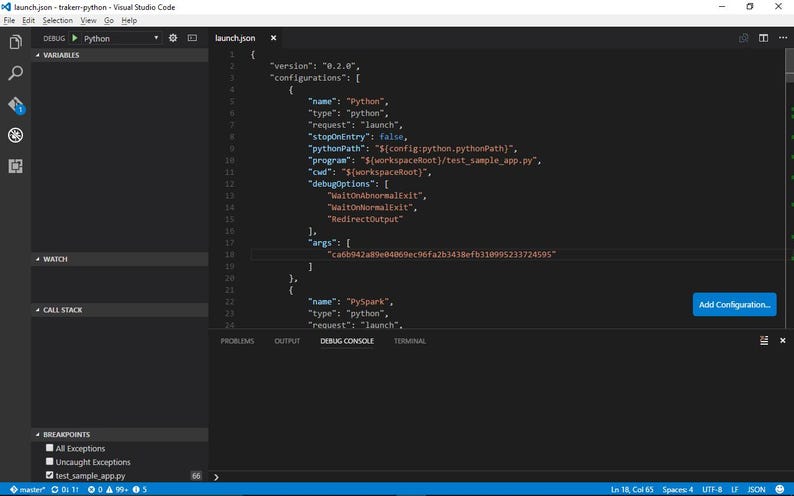Screen dimensions: 794x496
Task: Open the Go menu
Action: click(x=109, y=20)
